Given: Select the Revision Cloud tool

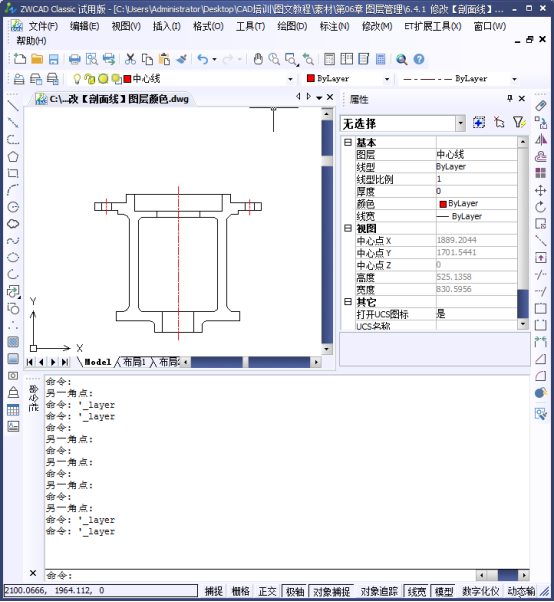Looking at the screenshot, I should [13, 223].
